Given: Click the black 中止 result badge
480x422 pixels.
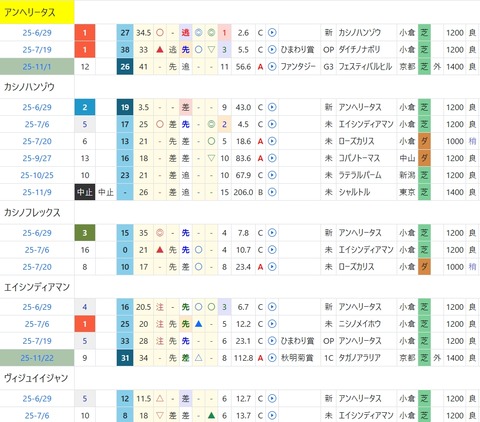Looking at the screenshot, I should [x=85, y=192].
